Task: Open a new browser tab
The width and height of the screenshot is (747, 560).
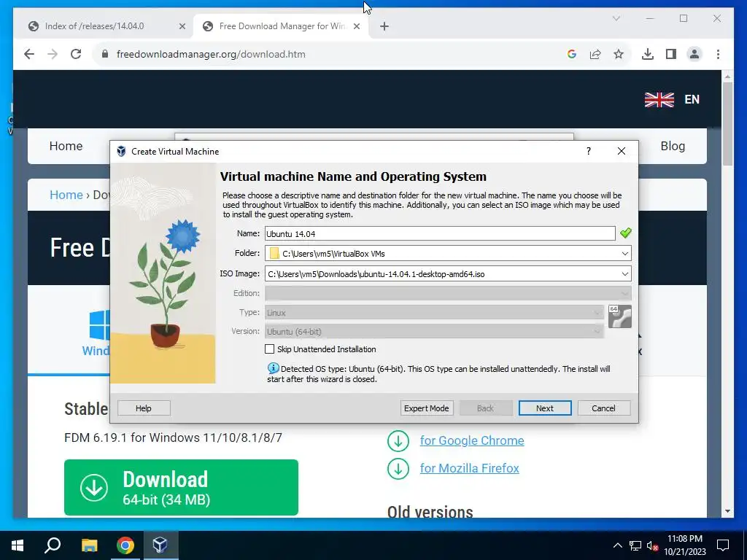Action: coord(384,26)
